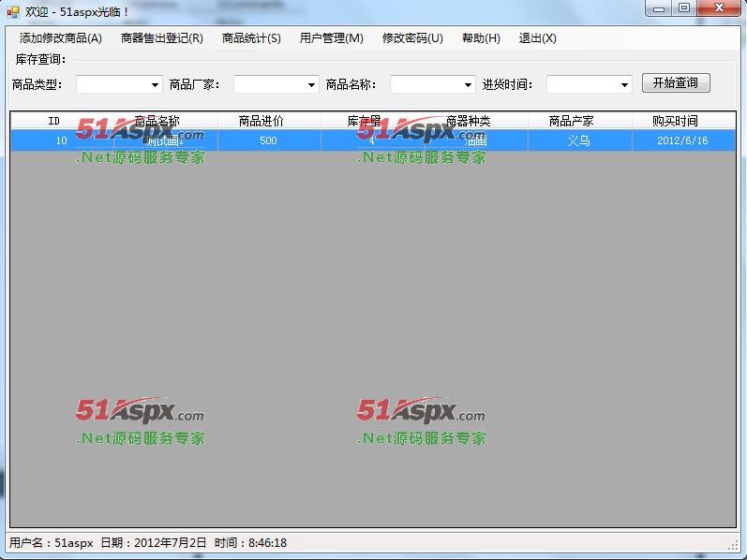
Task: Click the 时间：8:46:18 status text
Action: (x=250, y=543)
